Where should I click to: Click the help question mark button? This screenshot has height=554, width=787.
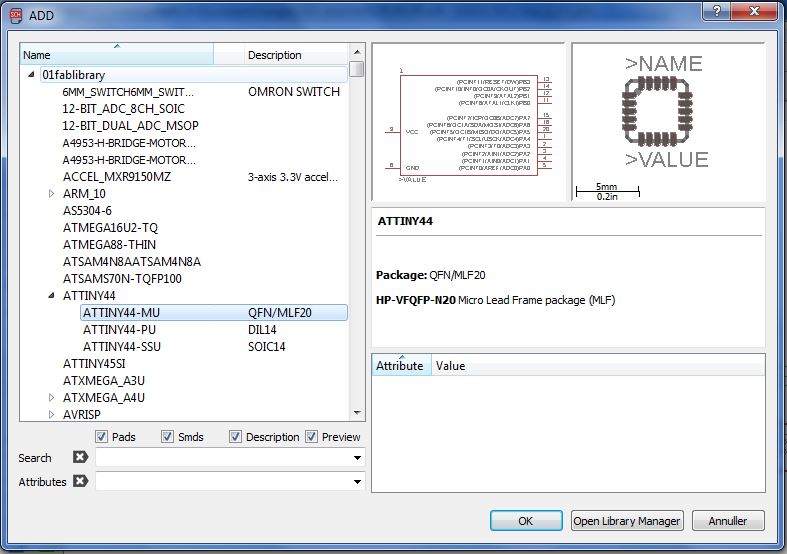pos(717,11)
